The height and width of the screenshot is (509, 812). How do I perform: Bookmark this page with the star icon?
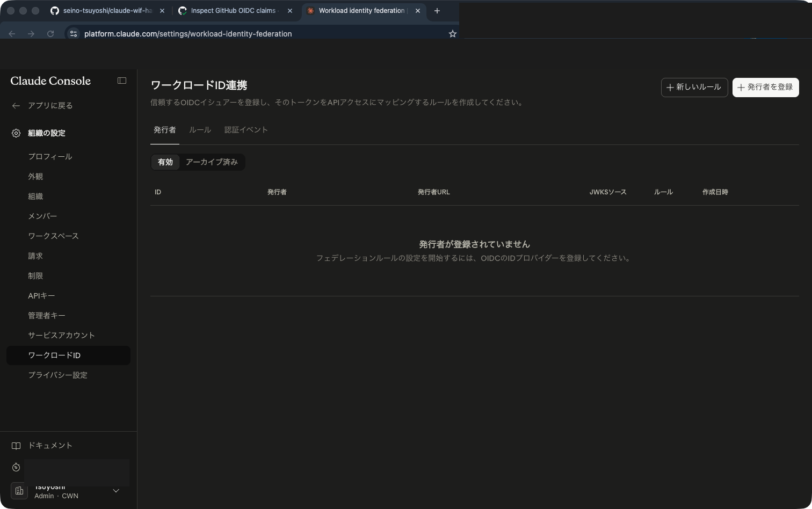point(453,34)
